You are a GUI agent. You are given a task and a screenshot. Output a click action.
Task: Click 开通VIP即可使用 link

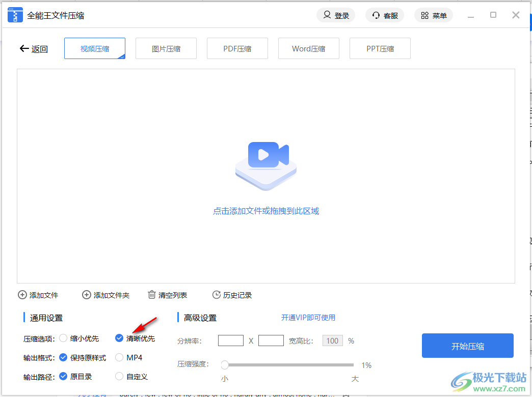tap(308, 318)
